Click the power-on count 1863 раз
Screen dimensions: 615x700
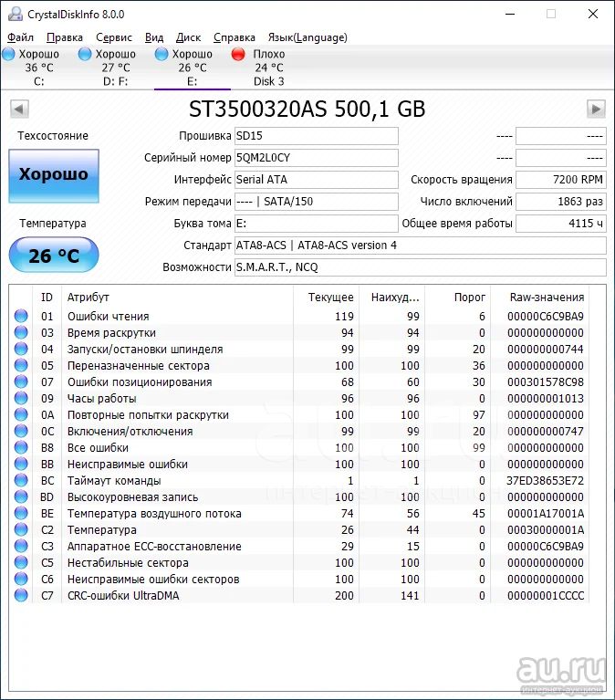(561, 202)
